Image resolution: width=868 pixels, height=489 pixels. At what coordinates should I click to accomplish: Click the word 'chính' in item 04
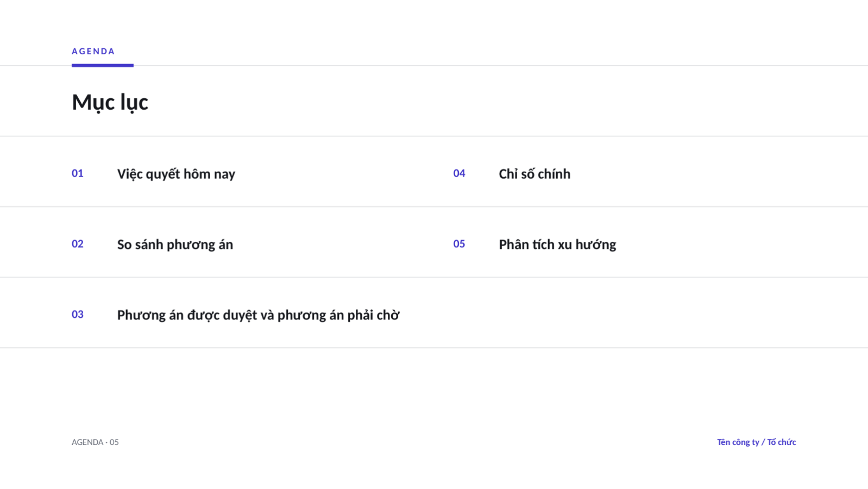click(554, 174)
